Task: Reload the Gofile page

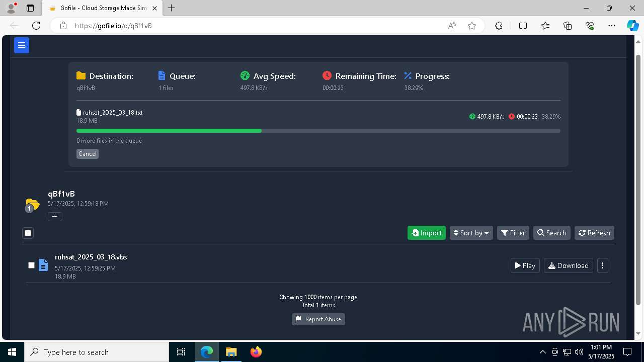Action: coord(36,26)
